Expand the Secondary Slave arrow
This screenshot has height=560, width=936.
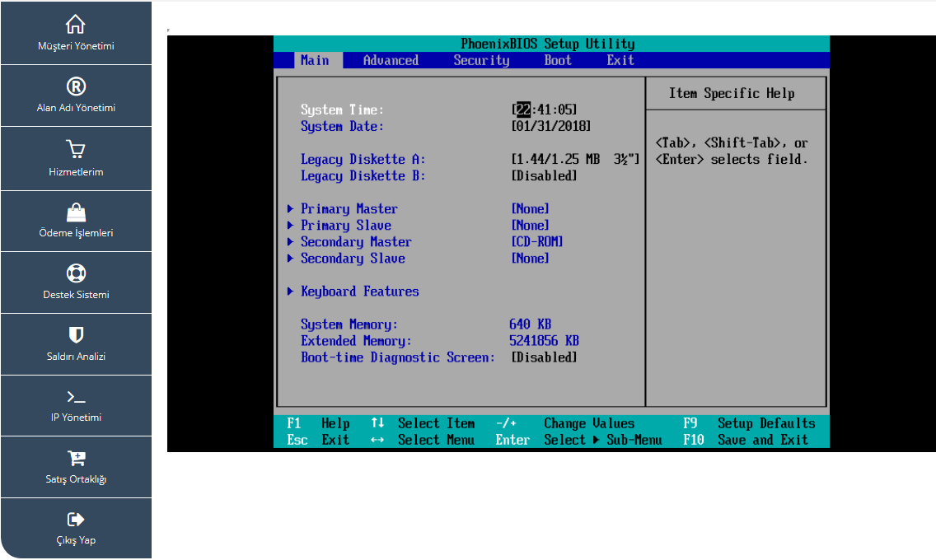point(290,259)
